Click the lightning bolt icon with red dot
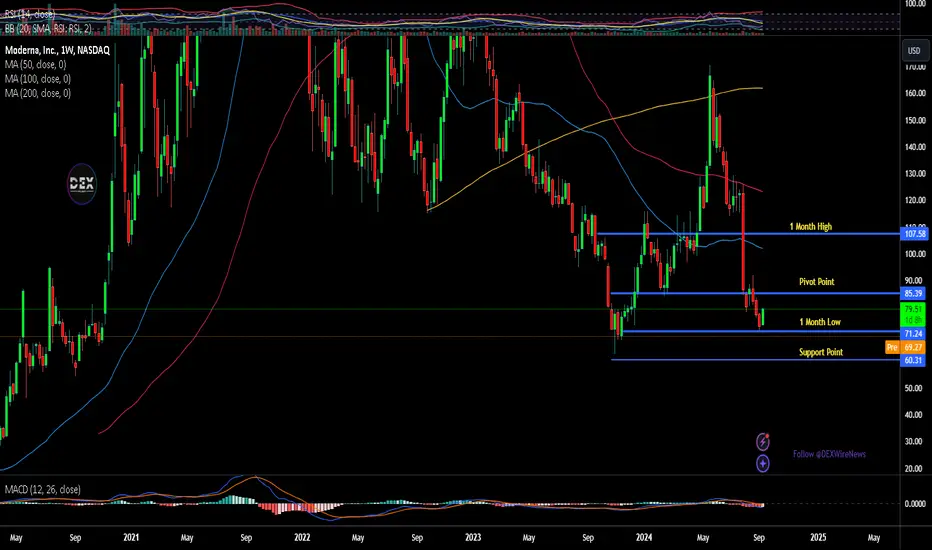The width and height of the screenshot is (932, 550). [x=763, y=442]
